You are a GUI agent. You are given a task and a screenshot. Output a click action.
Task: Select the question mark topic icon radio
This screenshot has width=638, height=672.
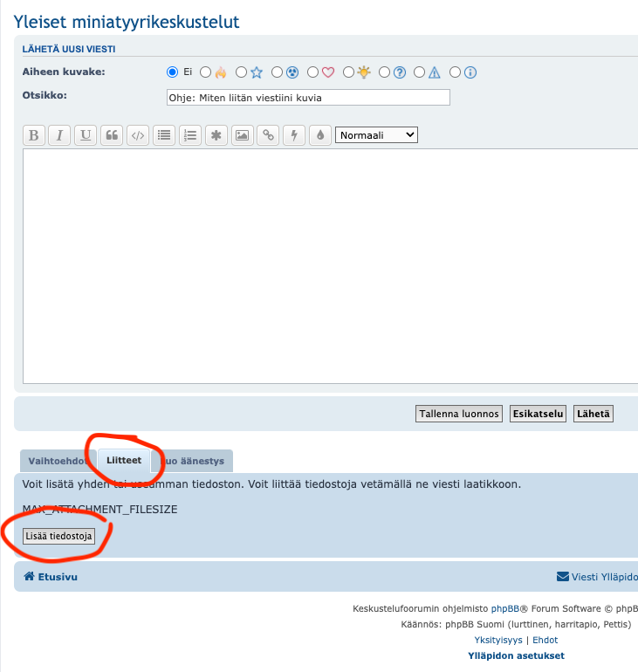[384, 72]
